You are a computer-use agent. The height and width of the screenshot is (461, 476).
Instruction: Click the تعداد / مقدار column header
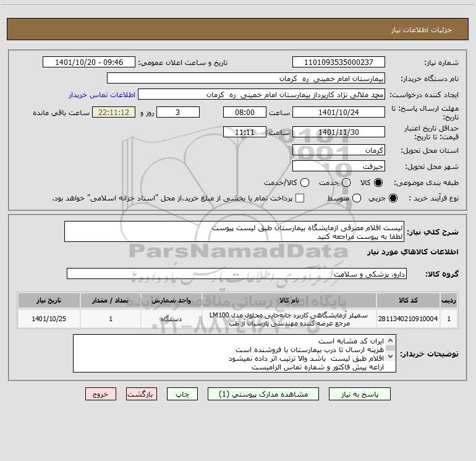tap(111, 300)
